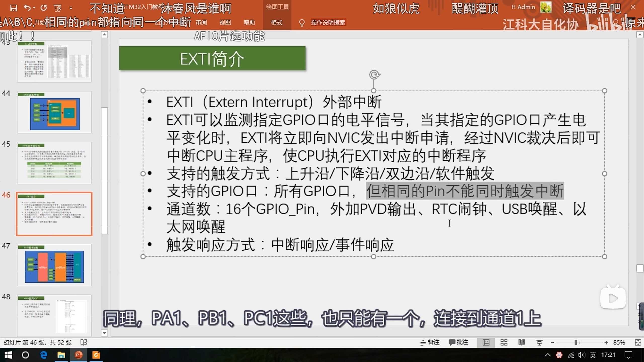Open the Undo history dropdown arrow
This screenshot has height=362, width=644.
point(34,8)
